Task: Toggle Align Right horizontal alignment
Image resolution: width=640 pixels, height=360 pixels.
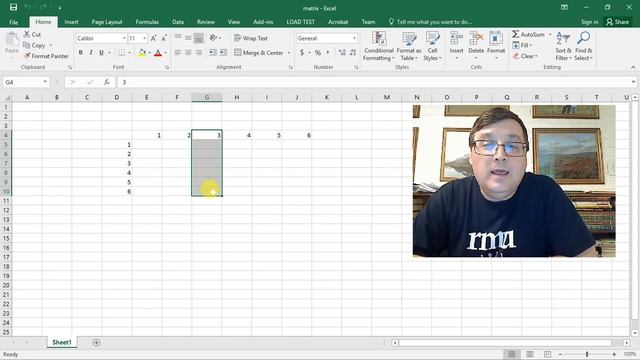Action: pyautogui.click(x=198, y=53)
